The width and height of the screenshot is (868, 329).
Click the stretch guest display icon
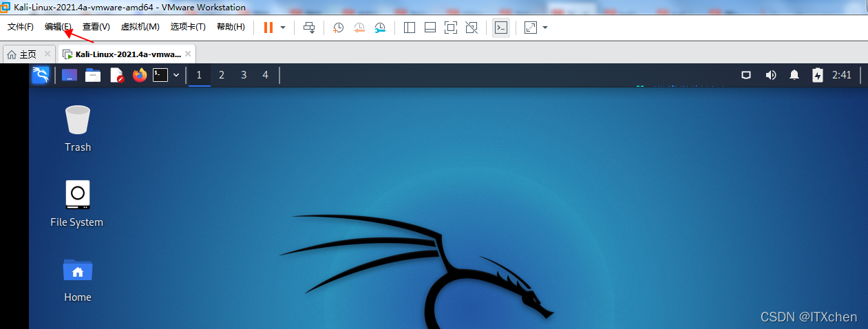531,28
